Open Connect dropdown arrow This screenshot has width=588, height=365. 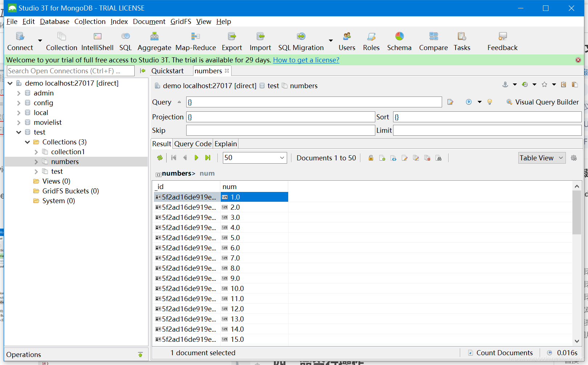coord(40,41)
